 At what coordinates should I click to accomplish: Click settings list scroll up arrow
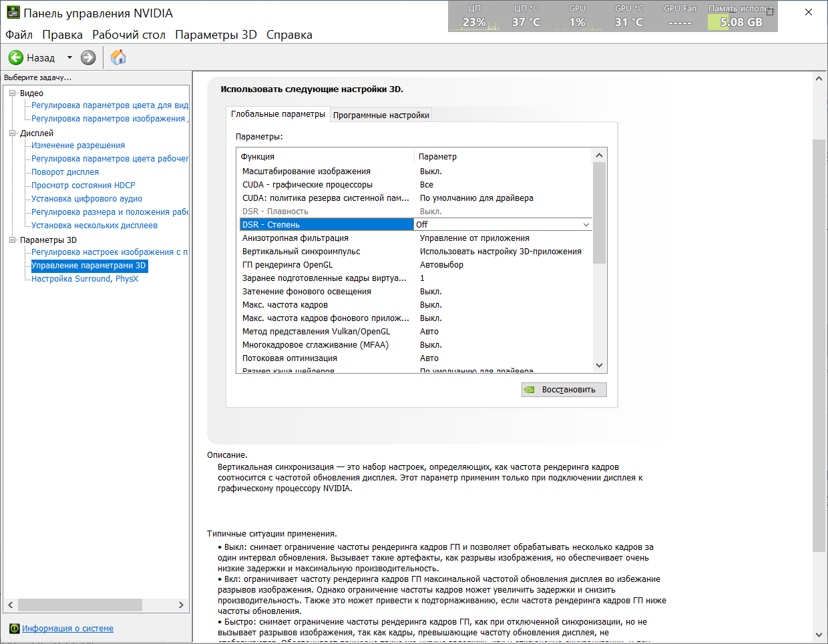point(599,155)
